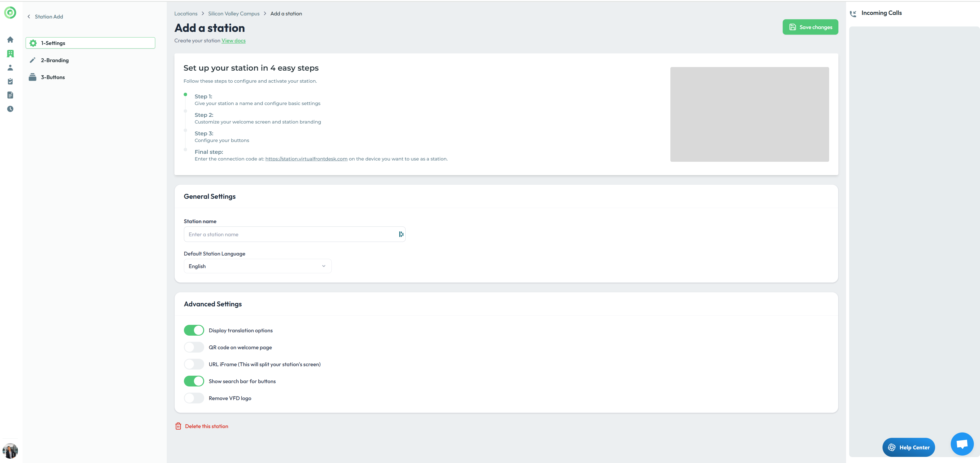
Task: Focus the Station name input field
Action: click(291, 234)
